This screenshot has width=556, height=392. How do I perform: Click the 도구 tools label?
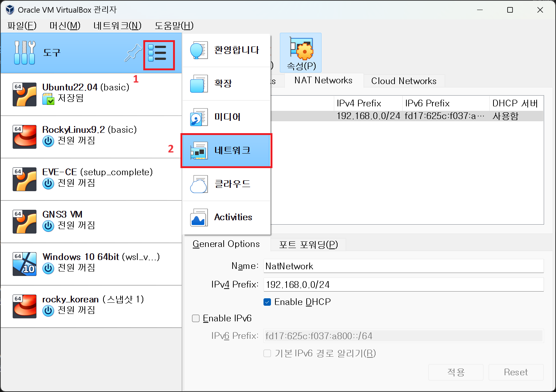pos(52,53)
